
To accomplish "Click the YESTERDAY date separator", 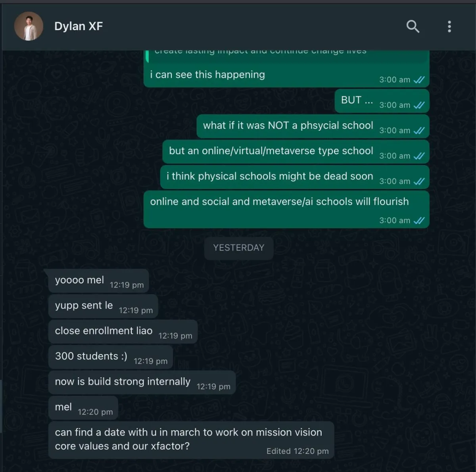I will pyautogui.click(x=239, y=248).
